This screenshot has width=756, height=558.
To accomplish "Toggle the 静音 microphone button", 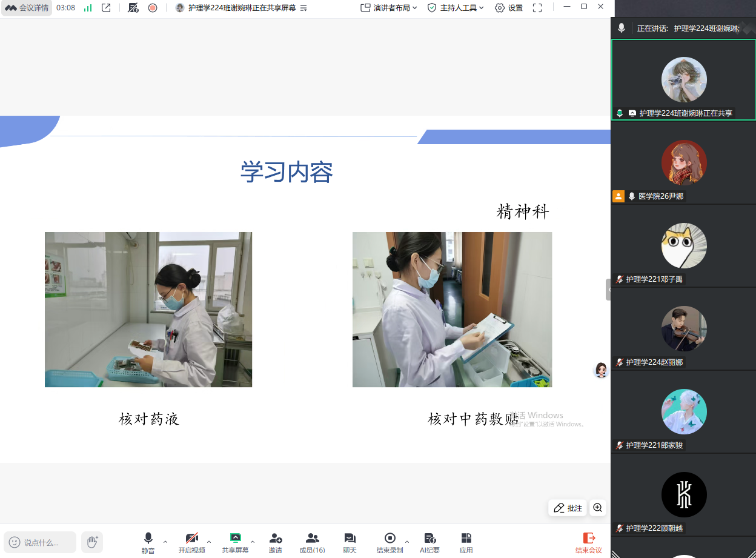I will point(148,542).
